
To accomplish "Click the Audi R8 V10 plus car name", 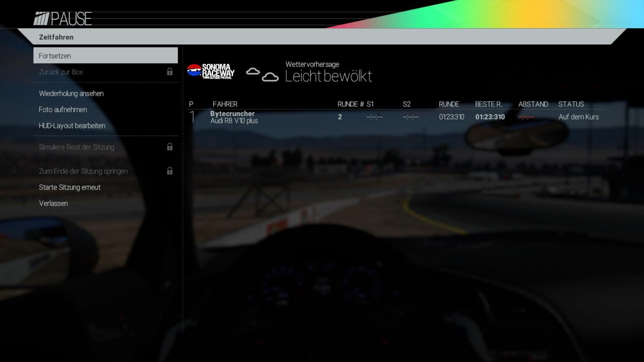I will (234, 121).
